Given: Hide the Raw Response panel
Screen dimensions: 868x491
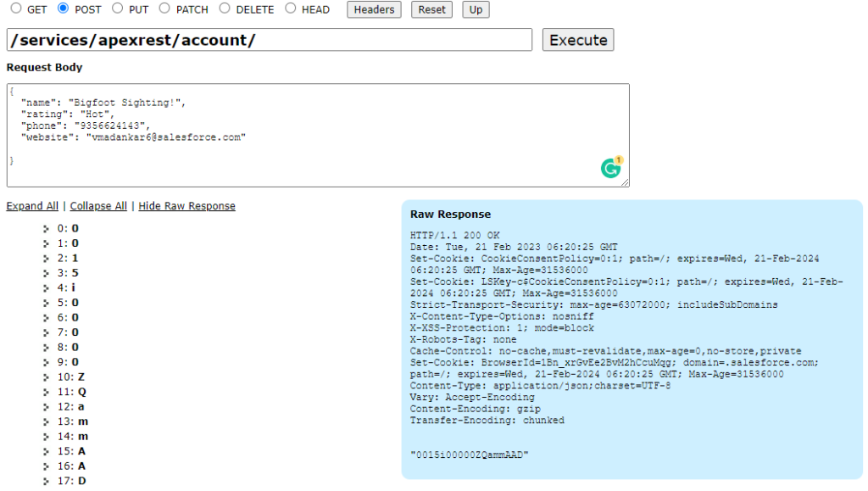Looking at the screenshot, I should (186, 205).
